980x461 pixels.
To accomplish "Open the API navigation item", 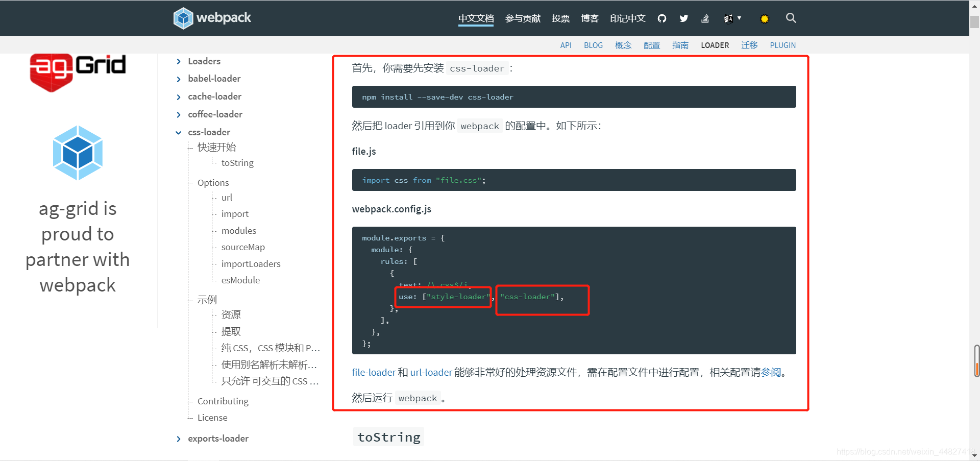I will coord(566,45).
